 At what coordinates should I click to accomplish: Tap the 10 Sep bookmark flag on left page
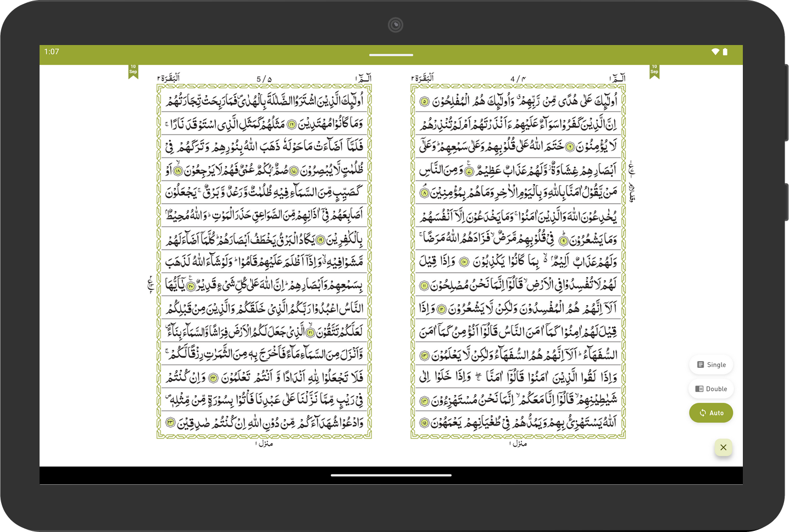[x=133, y=71]
